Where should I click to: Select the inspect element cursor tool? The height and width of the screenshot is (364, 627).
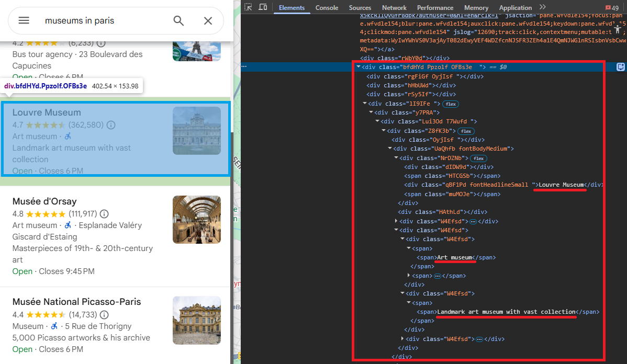click(248, 7)
